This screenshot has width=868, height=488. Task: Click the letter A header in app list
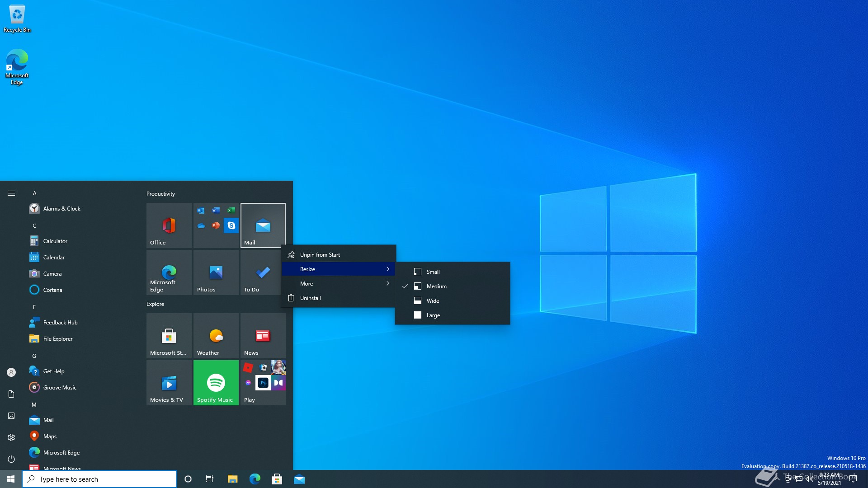tap(34, 193)
